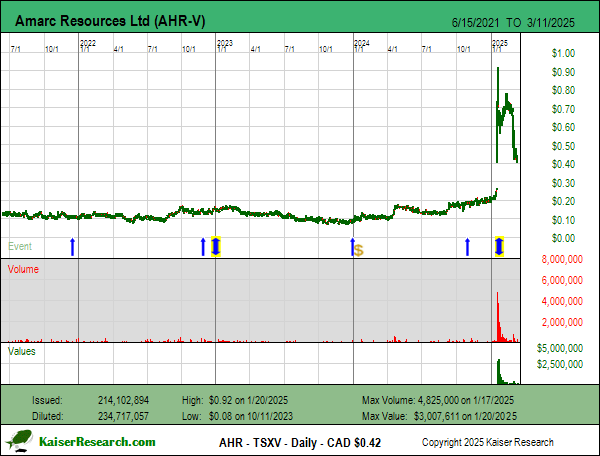The width and height of the screenshot is (600, 456).
Task: Click the 8,000,000 volume axis label
Action: click(x=562, y=259)
